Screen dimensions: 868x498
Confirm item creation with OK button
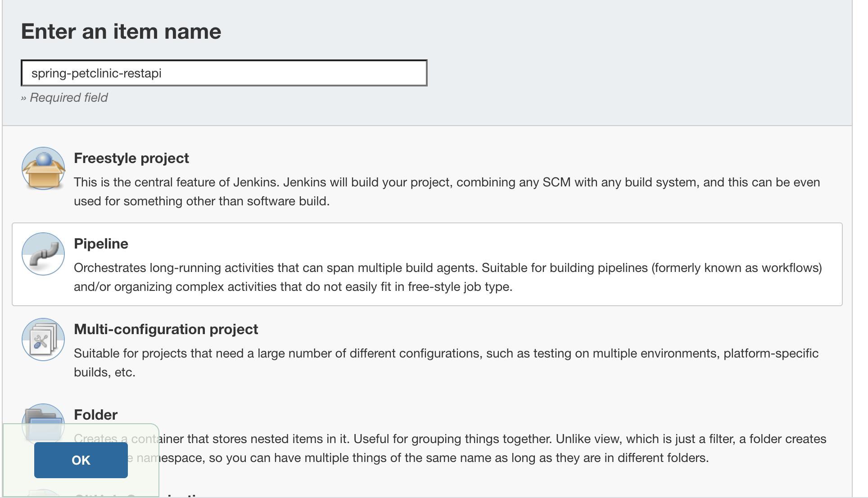[81, 460]
